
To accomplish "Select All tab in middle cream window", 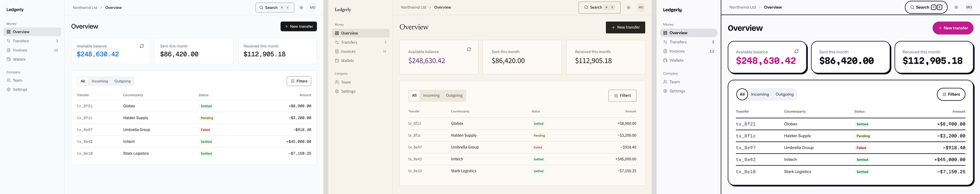I will coord(414,96).
